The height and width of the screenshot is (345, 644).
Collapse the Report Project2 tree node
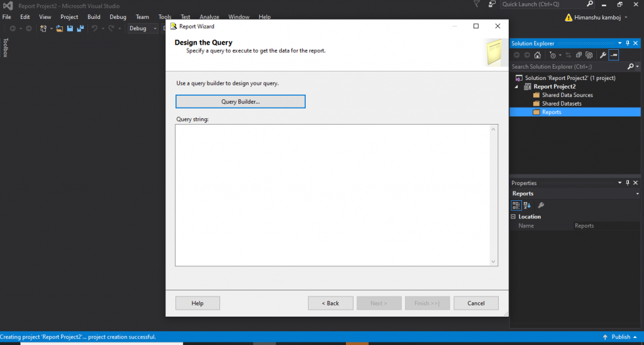517,87
